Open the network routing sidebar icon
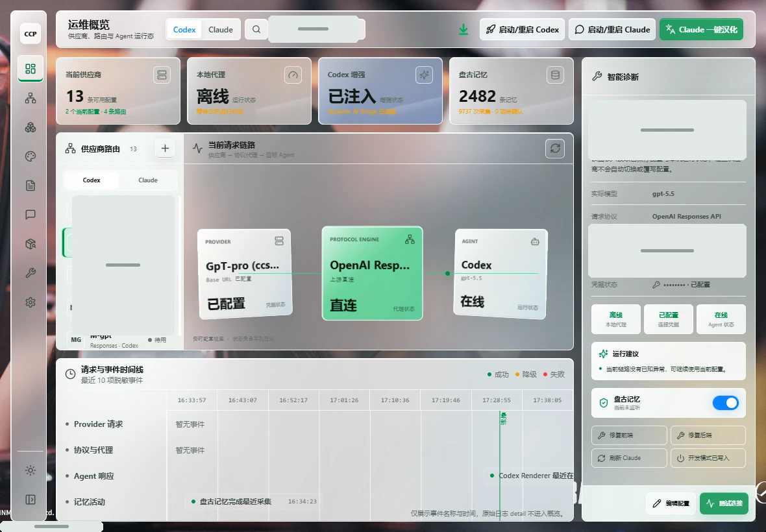The image size is (766, 532). [31, 98]
